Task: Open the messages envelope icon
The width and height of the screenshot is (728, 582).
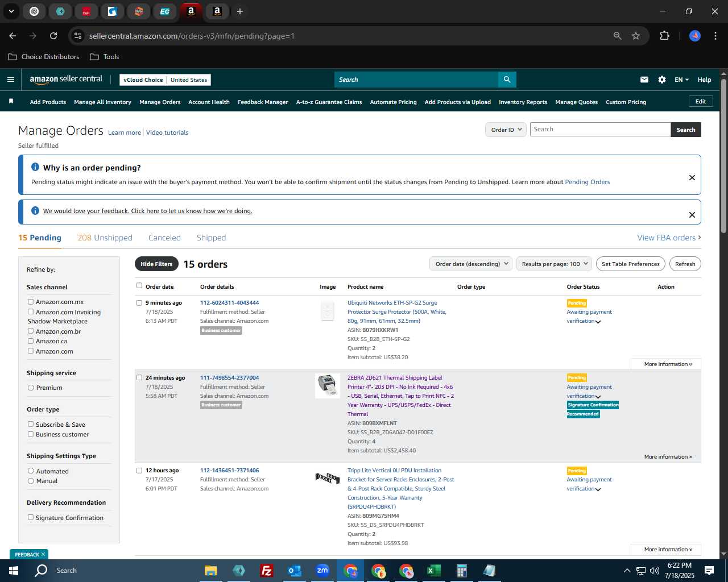Action: coord(644,80)
